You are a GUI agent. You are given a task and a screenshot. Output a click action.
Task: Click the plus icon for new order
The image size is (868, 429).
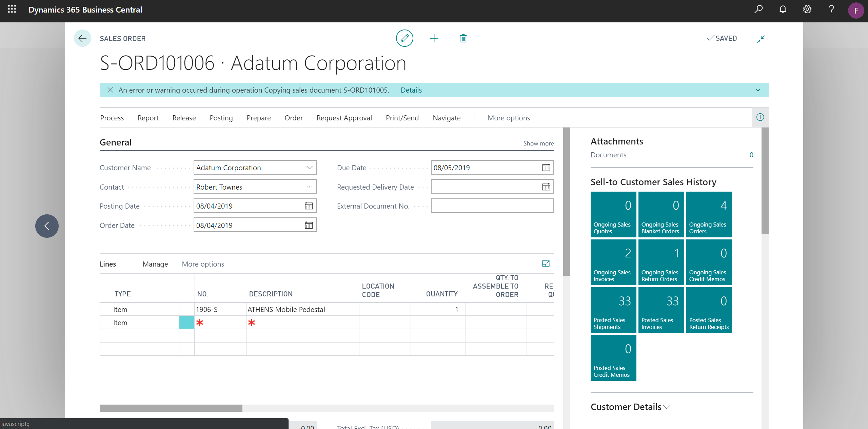pos(434,38)
